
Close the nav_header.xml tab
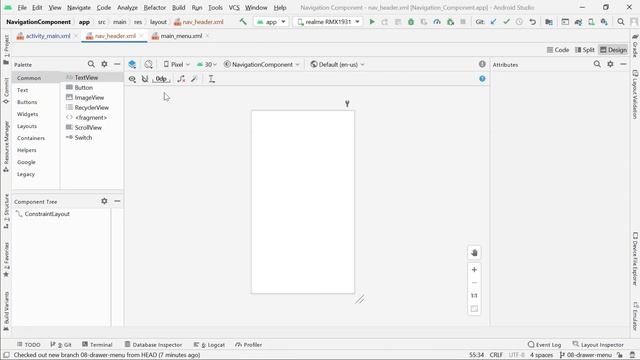pos(141,36)
